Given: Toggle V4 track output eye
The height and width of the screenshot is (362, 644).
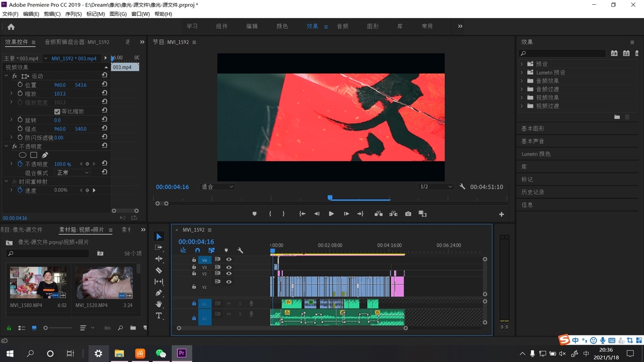Looking at the screenshot, I should click(x=229, y=259).
